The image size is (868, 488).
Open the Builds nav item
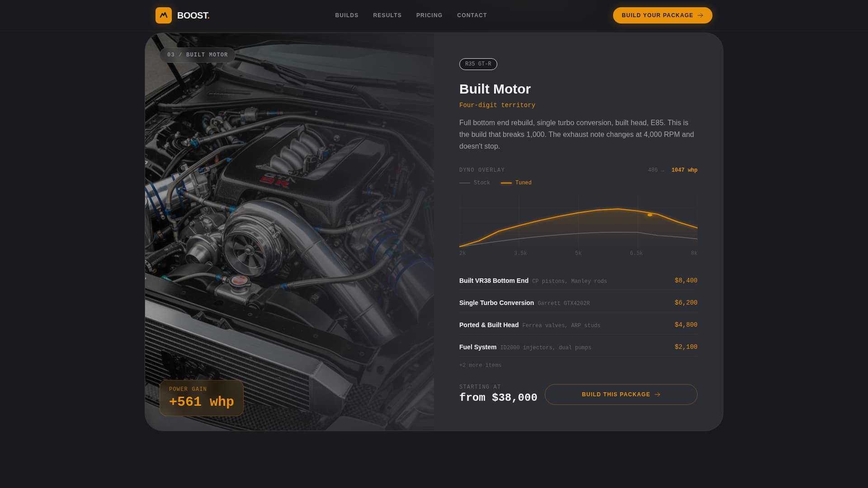click(347, 15)
